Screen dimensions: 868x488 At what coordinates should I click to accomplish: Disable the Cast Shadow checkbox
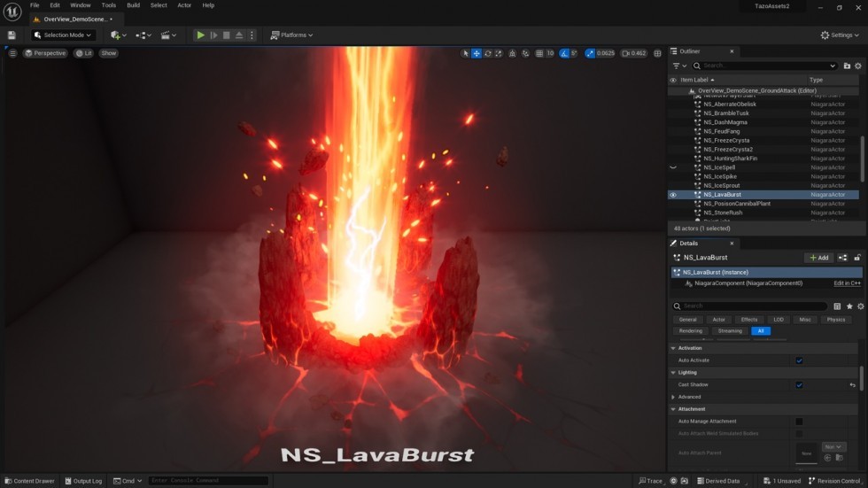pyautogui.click(x=799, y=385)
